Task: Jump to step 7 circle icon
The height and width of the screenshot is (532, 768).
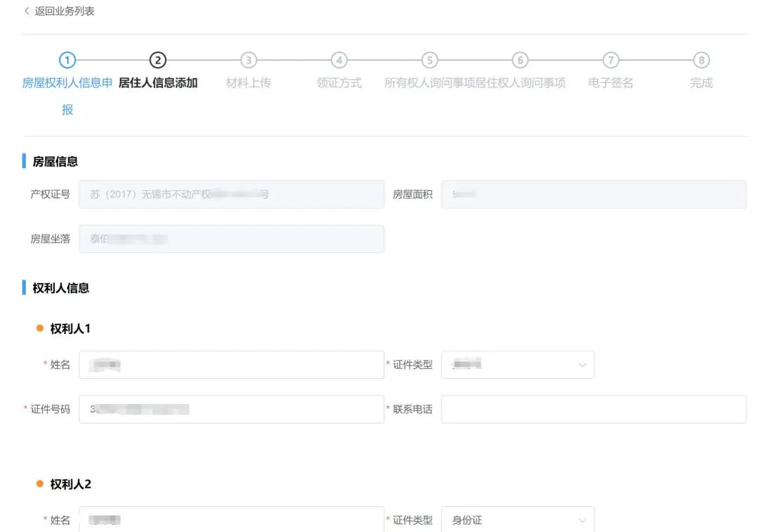Action: [x=610, y=61]
